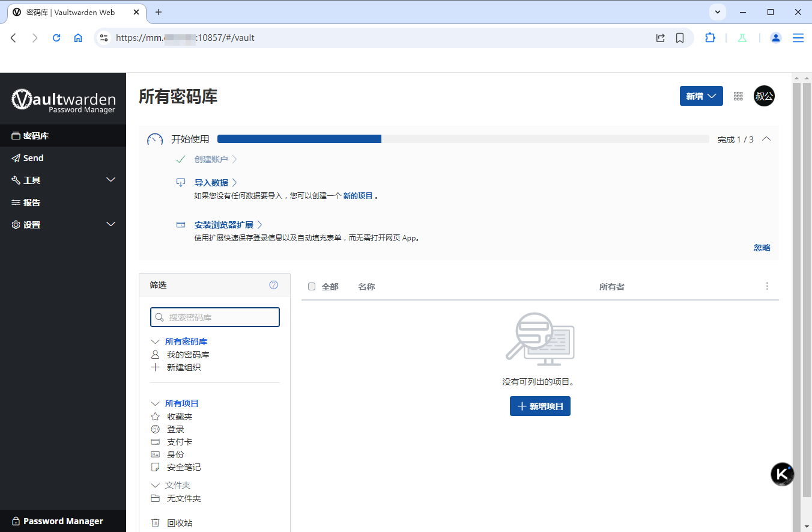812x532 pixels.
Task: Open the app switcher grid icon
Action: click(738, 96)
